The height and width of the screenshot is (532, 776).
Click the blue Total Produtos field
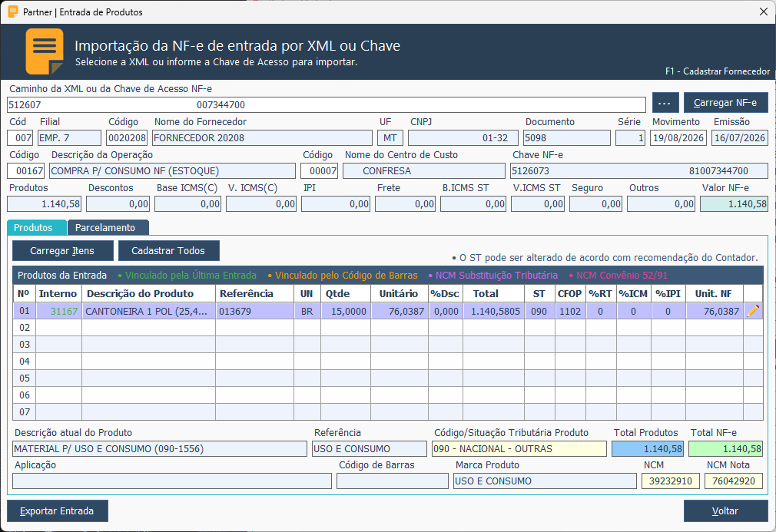648,449
